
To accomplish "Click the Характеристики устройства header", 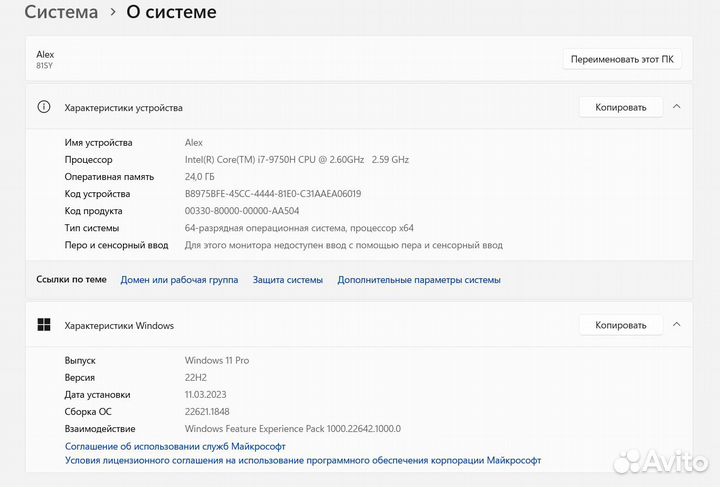I will (x=124, y=108).
